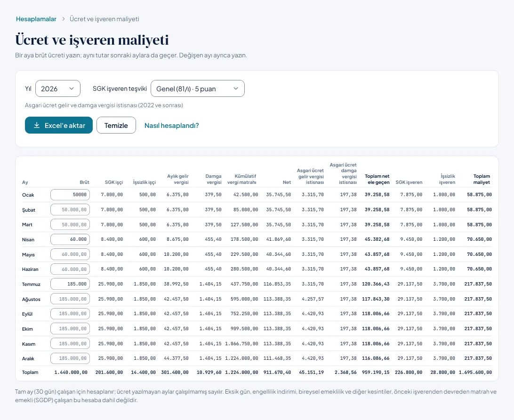Open the Yıl 2026 dropdown
This screenshot has height=420, width=514.
(58, 88)
